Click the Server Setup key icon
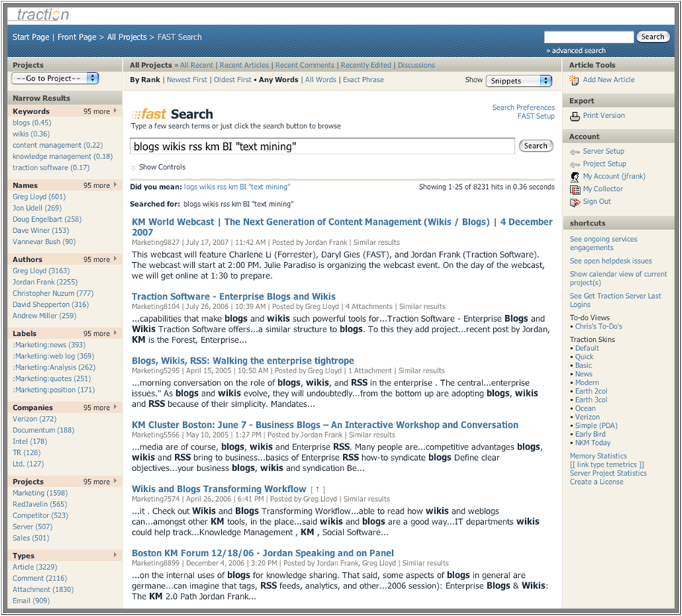 click(574, 152)
